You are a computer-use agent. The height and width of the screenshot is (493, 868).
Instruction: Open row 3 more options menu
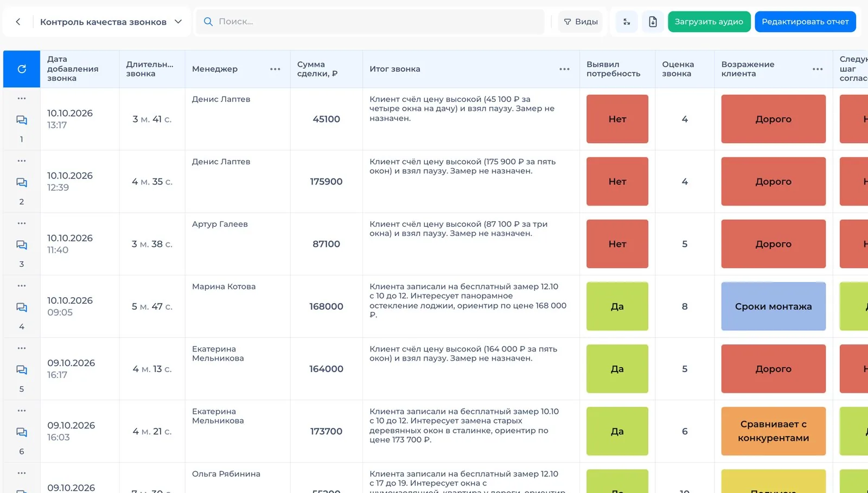tap(22, 223)
